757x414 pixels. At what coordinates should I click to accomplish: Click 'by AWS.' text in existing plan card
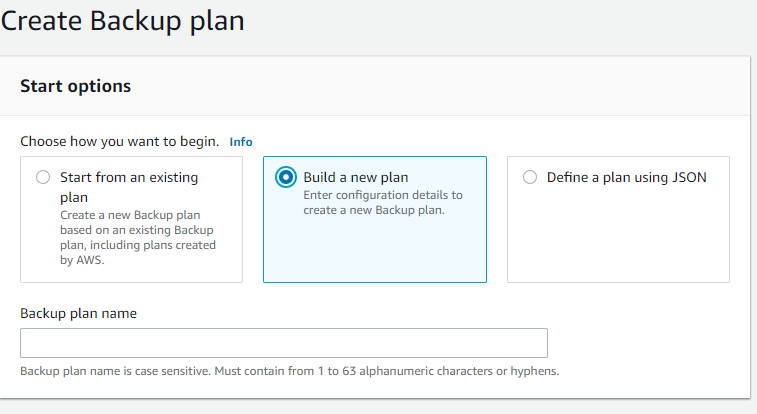pos(82,260)
